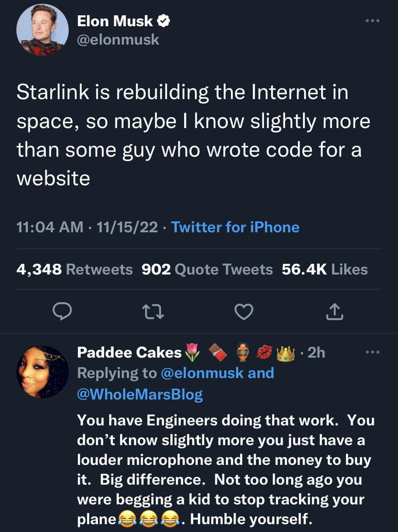Viewport: 398px width, 532px height.
Task: Select the @elonmusk handle under the display name
Action: 117,39
